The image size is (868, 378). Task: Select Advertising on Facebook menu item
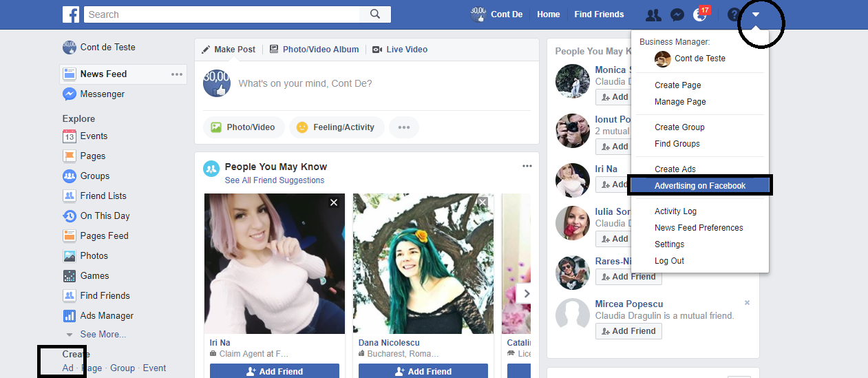(x=700, y=185)
